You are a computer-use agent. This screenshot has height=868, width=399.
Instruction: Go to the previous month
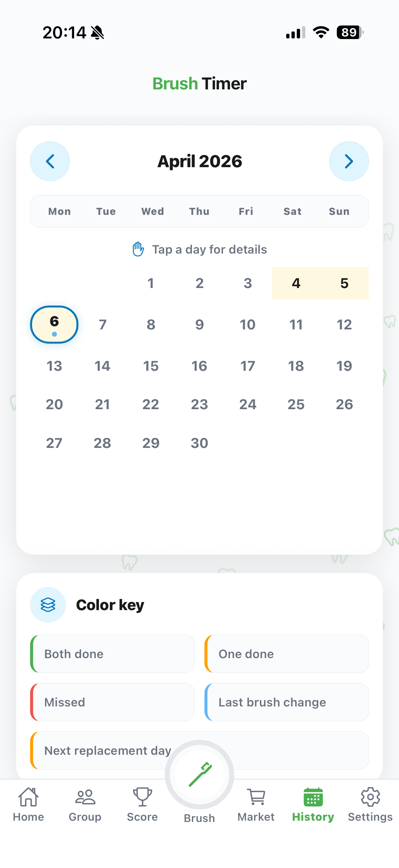pyautogui.click(x=50, y=161)
